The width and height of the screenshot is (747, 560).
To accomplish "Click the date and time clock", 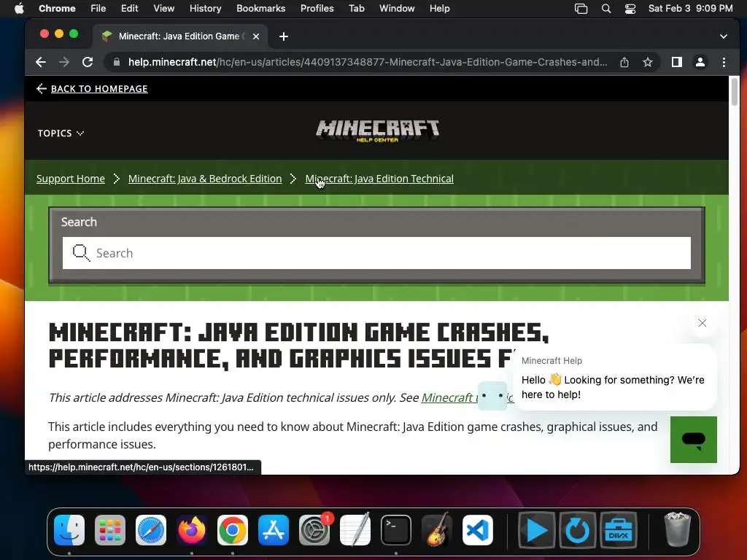I will [x=690, y=9].
